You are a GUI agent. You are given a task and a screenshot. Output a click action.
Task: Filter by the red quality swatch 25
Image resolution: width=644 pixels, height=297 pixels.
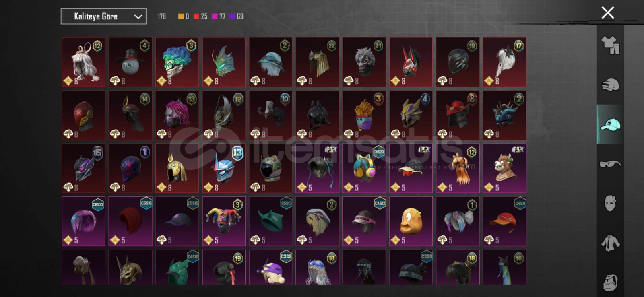(200, 16)
